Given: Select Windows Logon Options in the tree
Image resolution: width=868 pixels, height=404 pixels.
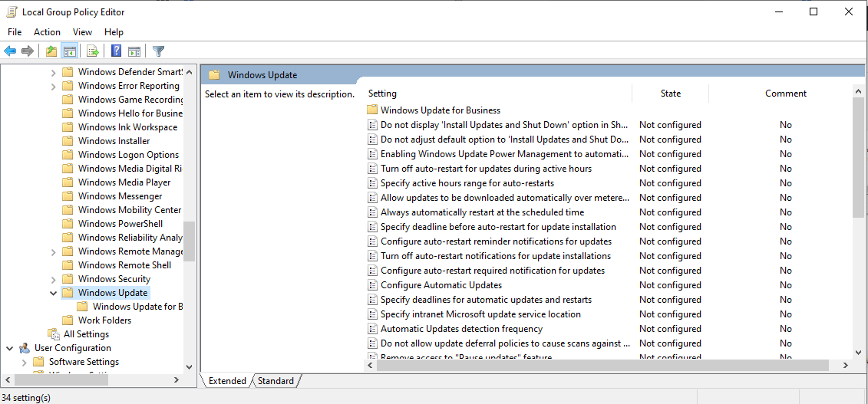Looking at the screenshot, I should 128,154.
